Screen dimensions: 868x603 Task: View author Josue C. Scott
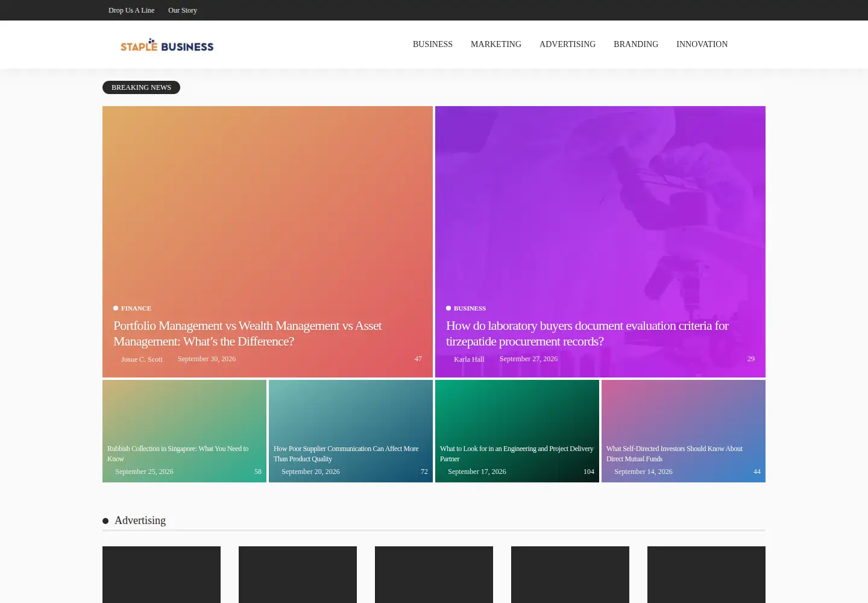142,359
